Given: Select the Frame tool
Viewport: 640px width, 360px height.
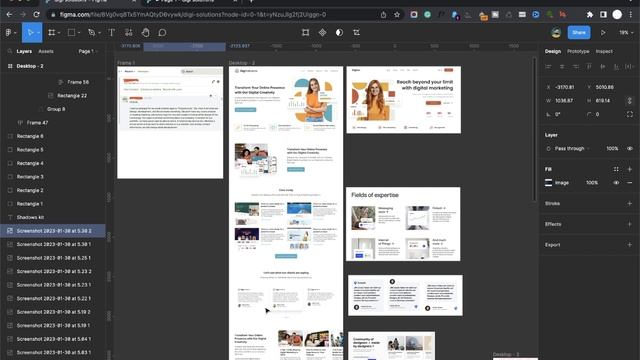Looking at the screenshot, I should [x=51, y=32].
